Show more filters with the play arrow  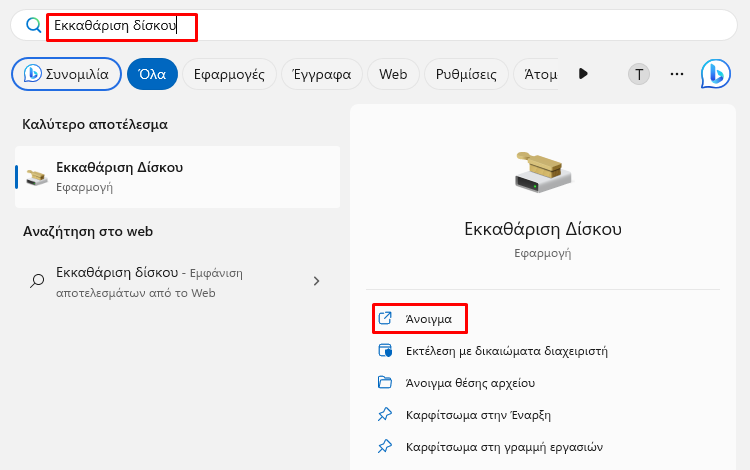(583, 74)
